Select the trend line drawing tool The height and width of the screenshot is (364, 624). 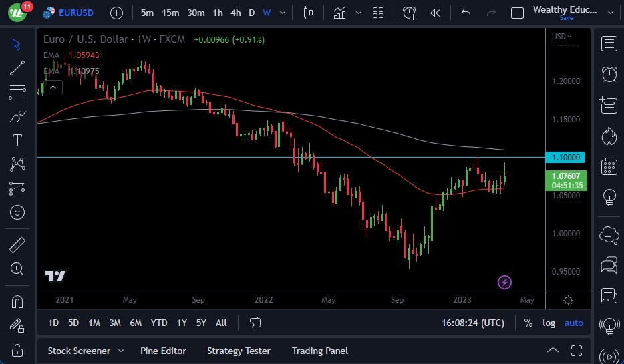pyautogui.click(x=17, y=67)
